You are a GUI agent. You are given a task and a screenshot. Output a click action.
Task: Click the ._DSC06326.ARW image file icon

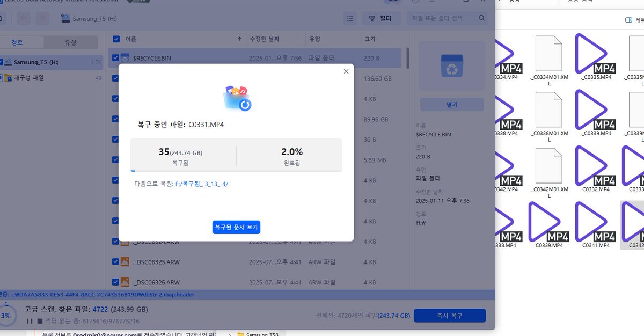point(125,282)
